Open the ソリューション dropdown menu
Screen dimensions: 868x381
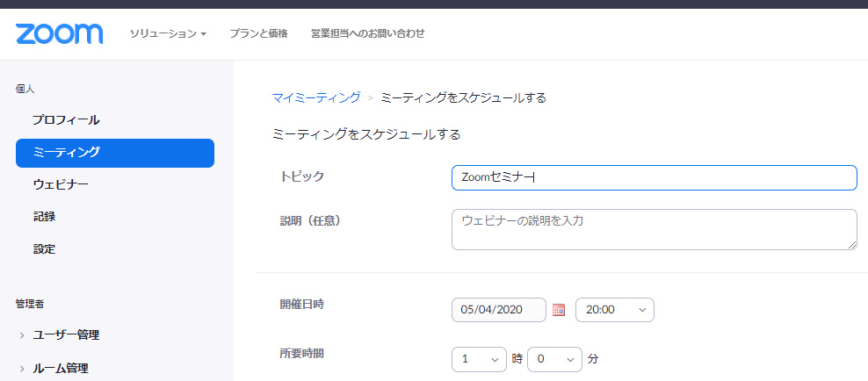click(168, 34)
